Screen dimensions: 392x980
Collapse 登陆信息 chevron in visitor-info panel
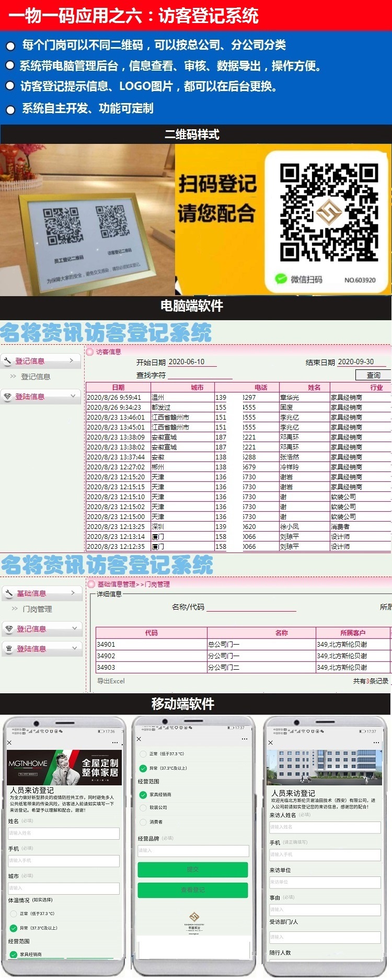(x=73, y=396)
